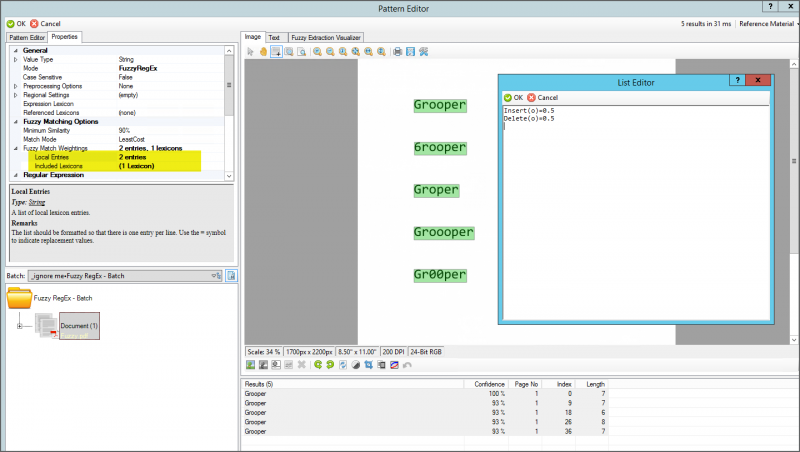Click OK in the List Editor
The image size is (800, 452).
(x=513, y=97)
